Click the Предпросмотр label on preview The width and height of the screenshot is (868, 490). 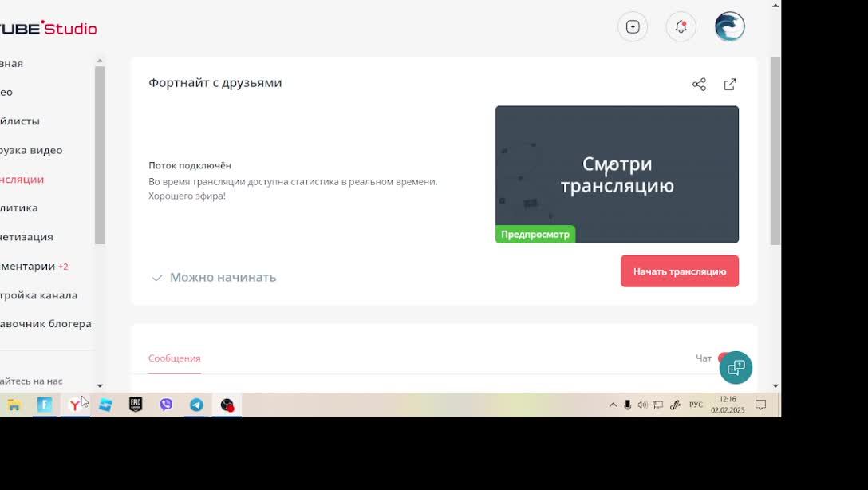(x=535, y=234)
